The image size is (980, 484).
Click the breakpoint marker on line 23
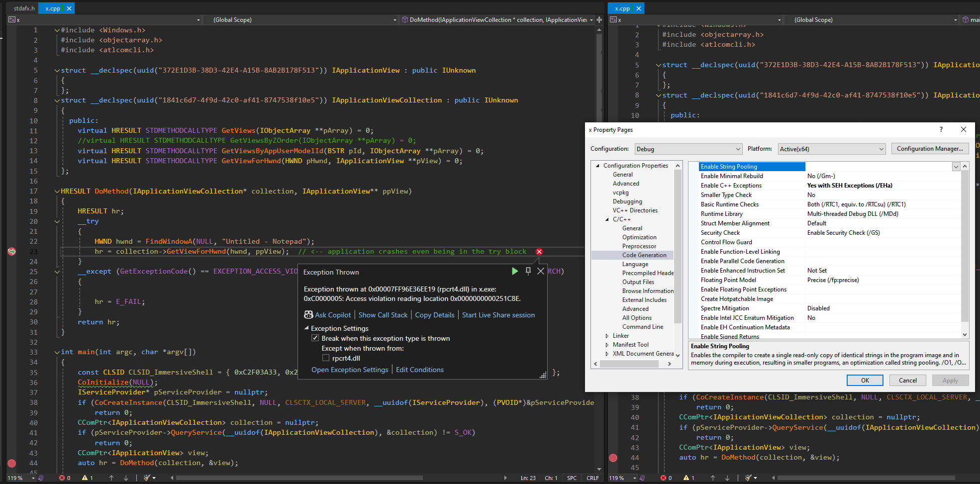click(x=12, y=252)
